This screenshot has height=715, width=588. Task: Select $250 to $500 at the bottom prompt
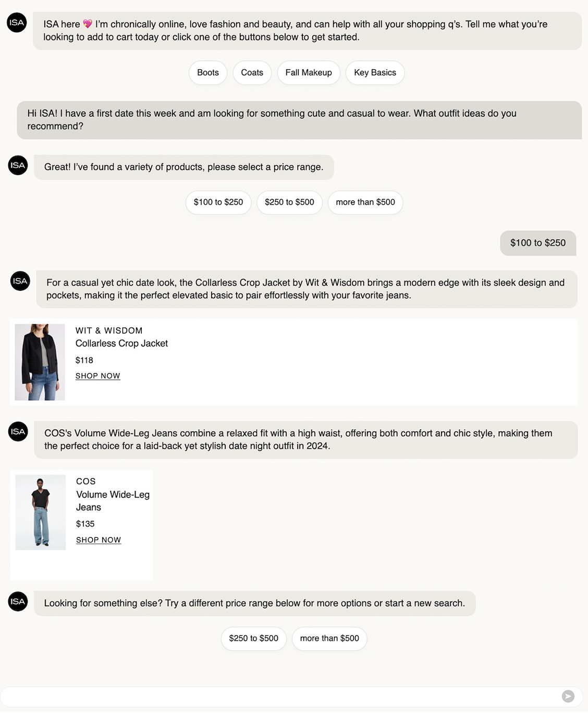[253, 638]
